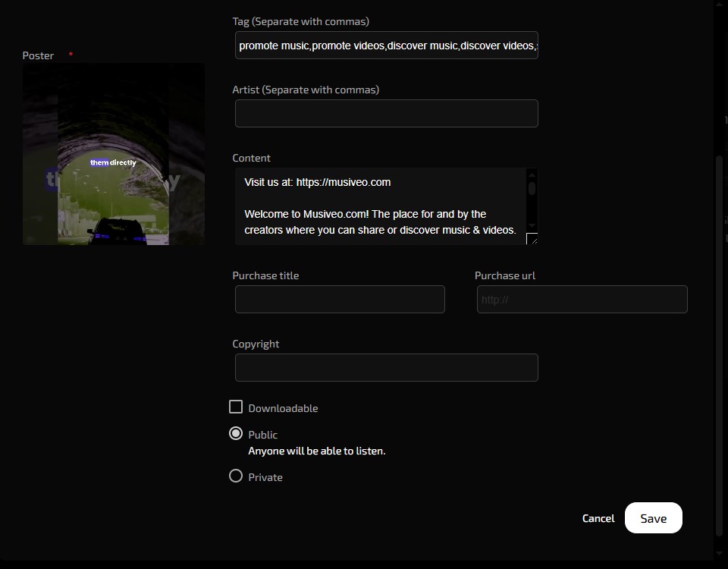Click the Content scrollbar up arrow
Screen dimensions: 728x569
(532, 175)
